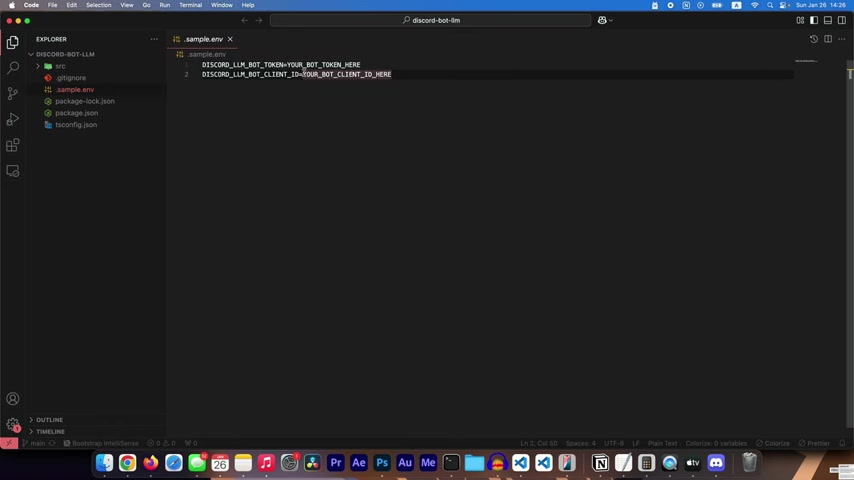The width and height of the screenshot is (854, 480).
Task: Toggle the secondary side bar
Action: 842,20
